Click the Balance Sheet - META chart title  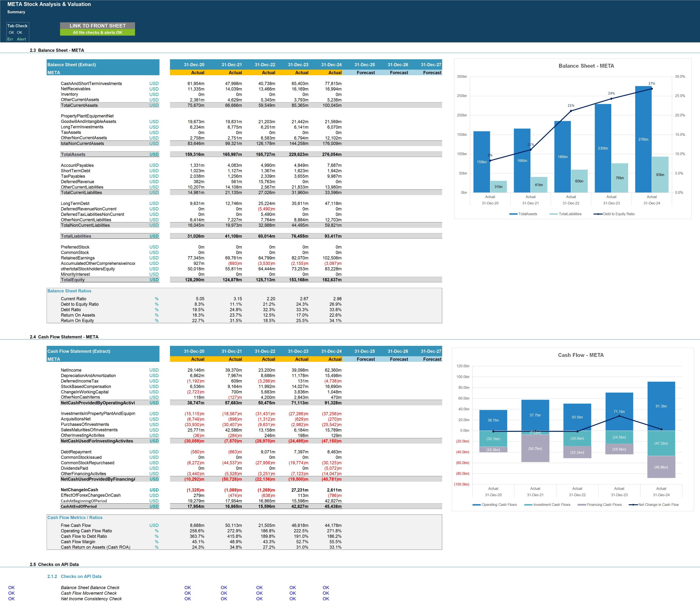pos(586,66)
